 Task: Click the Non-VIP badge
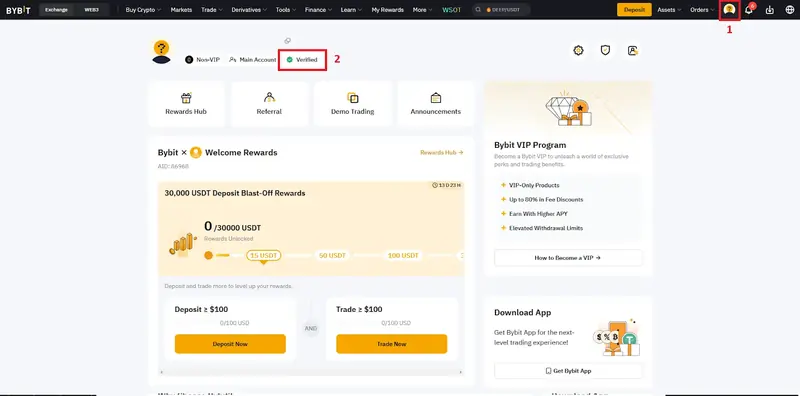pos(203,60)
